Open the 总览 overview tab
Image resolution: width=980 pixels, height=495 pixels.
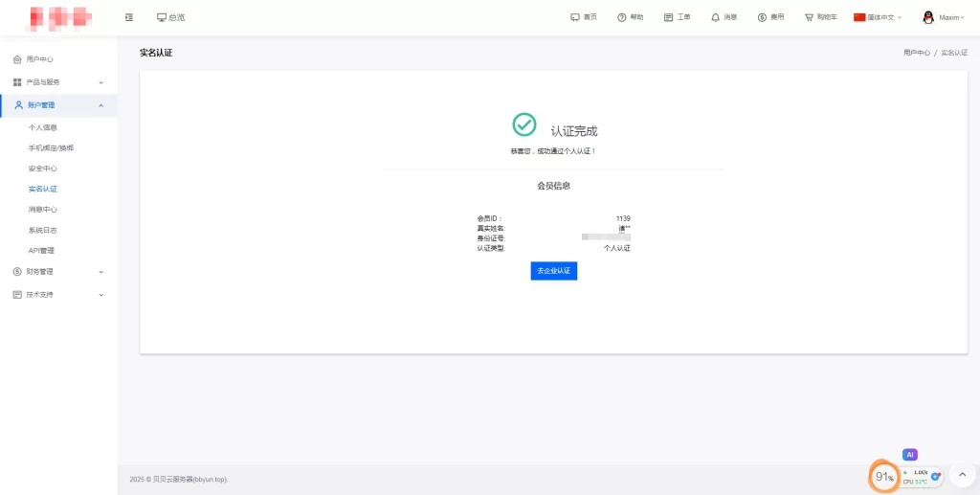170,17
